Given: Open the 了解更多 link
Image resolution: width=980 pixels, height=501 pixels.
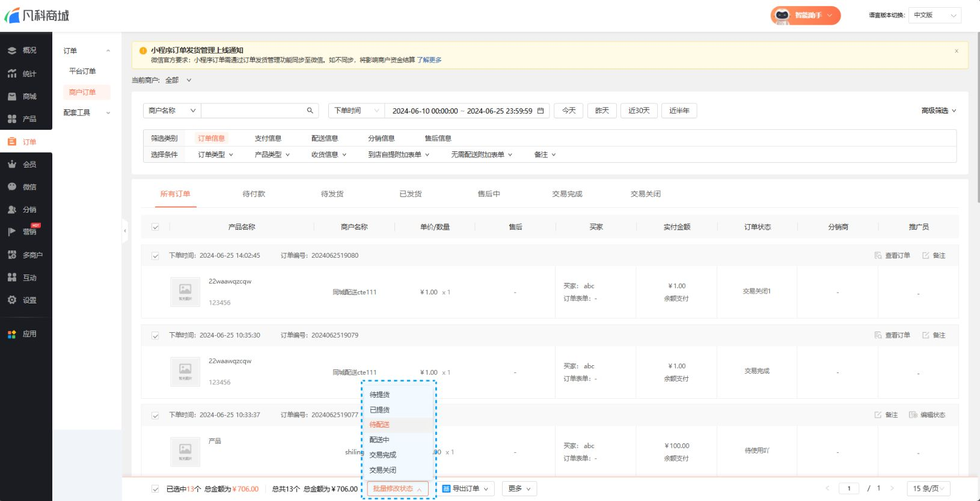Looking at the screenshot, I should pyautogui.click(x=429, y=60).
